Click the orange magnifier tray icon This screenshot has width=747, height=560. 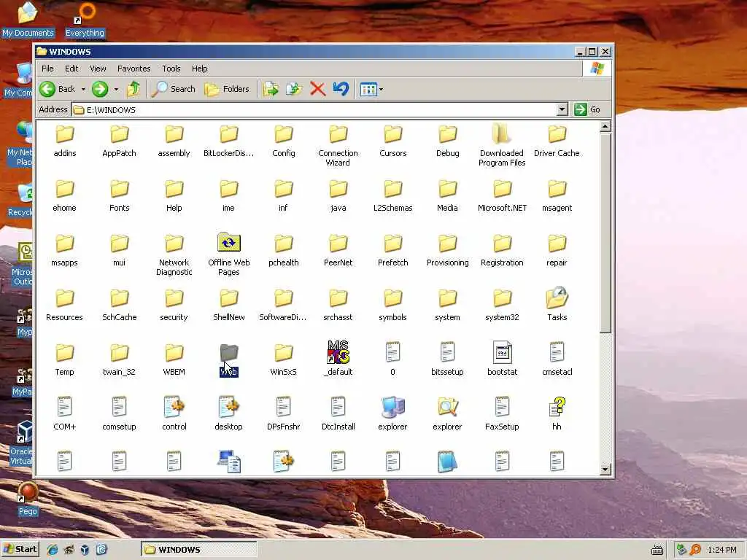point(695,550)
